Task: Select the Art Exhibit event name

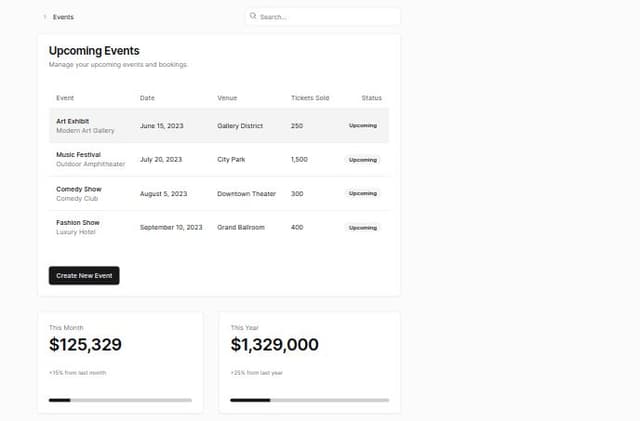Action: [x=73, y=121]
